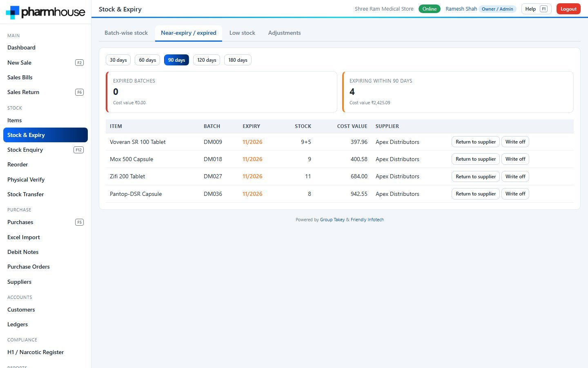Open Stock Enquiry page
Image resolution: width=588 pixels, height=368 pixels.
45,150
